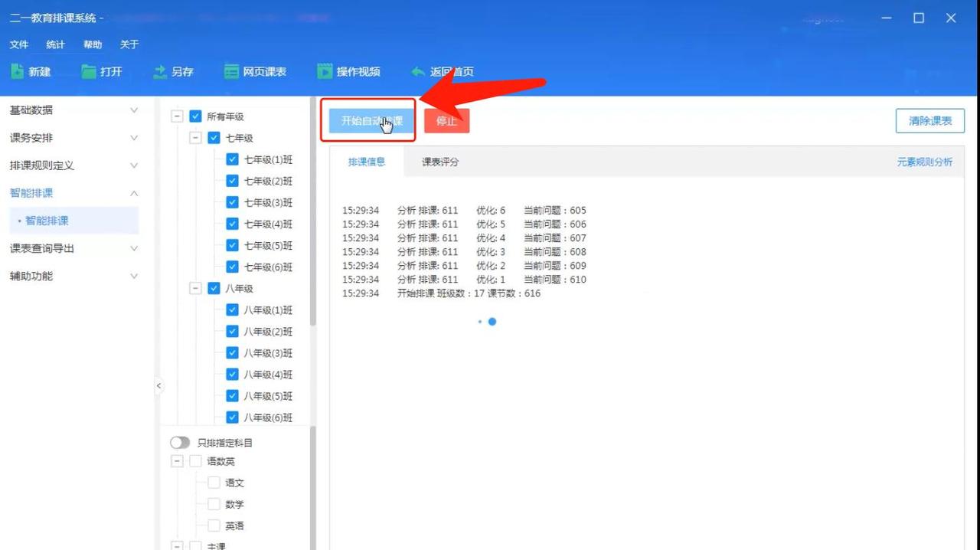This screenshot has height=550, width=980.
Task: Open the 关于 menu
Action: (129, 44)
